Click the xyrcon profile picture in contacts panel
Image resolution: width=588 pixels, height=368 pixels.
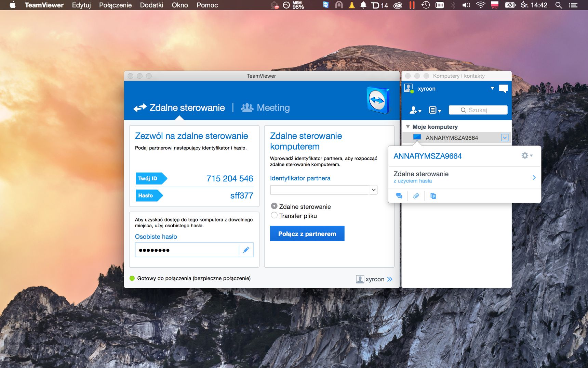click(409, 88)
